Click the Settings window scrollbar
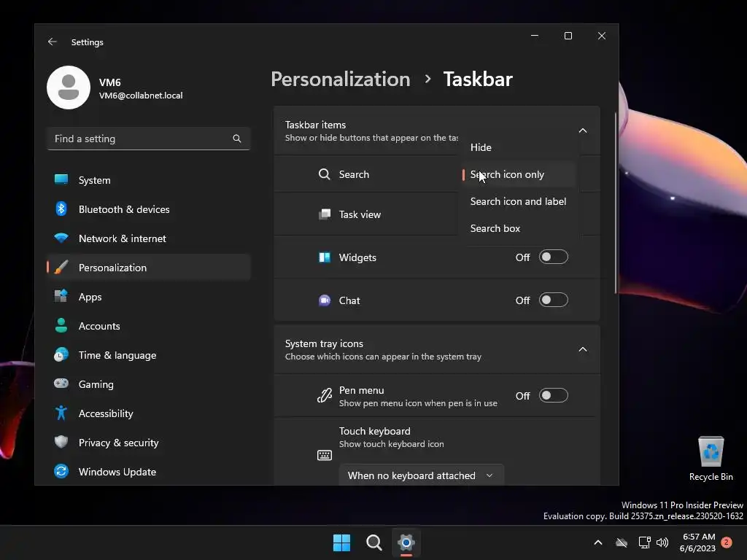The height and width of the screenshot is (560, 747). click(x=616, y=203)
